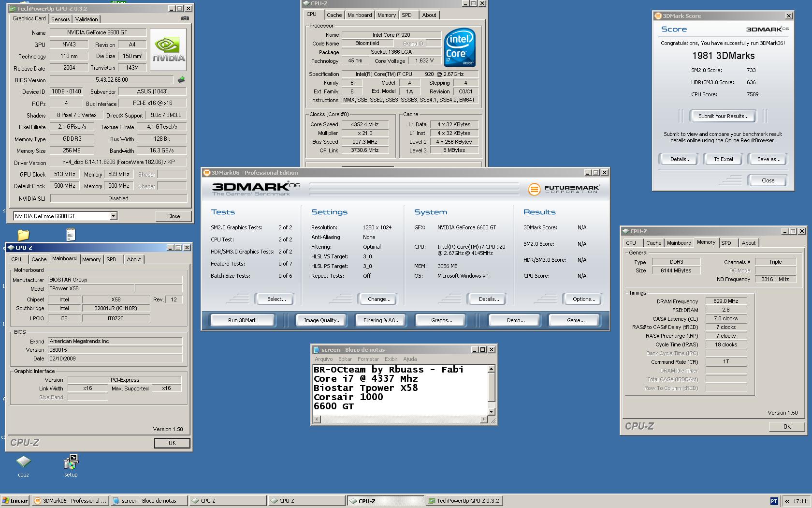Screen dimensions: 812x508
Task: Switch to 3DMark06 Professional taskbar item
Action: pyautogui.click(x=70, y=501)
